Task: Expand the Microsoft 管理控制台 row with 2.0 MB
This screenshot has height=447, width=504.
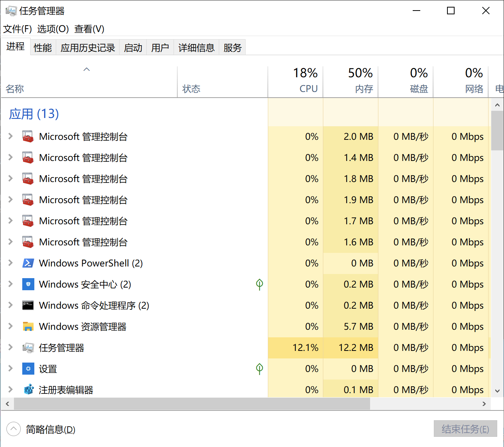Action: pyautogui.click(x=11, y=136)
